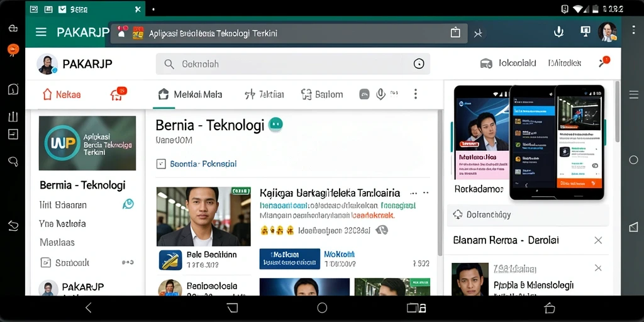
Task: Open the three-dot overflow menu at top right
Action: click(633, 30)
